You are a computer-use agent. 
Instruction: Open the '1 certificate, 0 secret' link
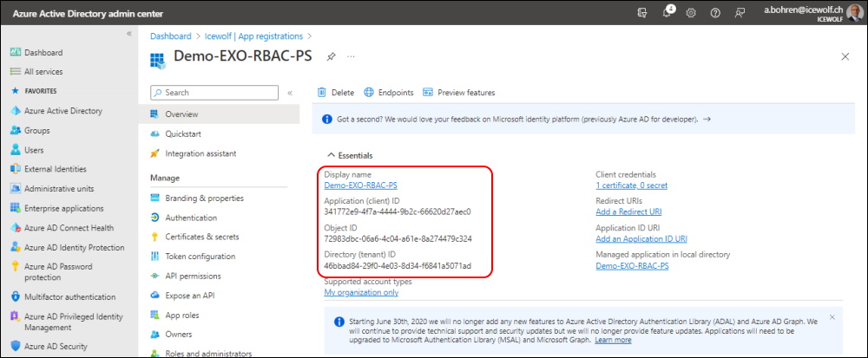click(x=632, y=186)
